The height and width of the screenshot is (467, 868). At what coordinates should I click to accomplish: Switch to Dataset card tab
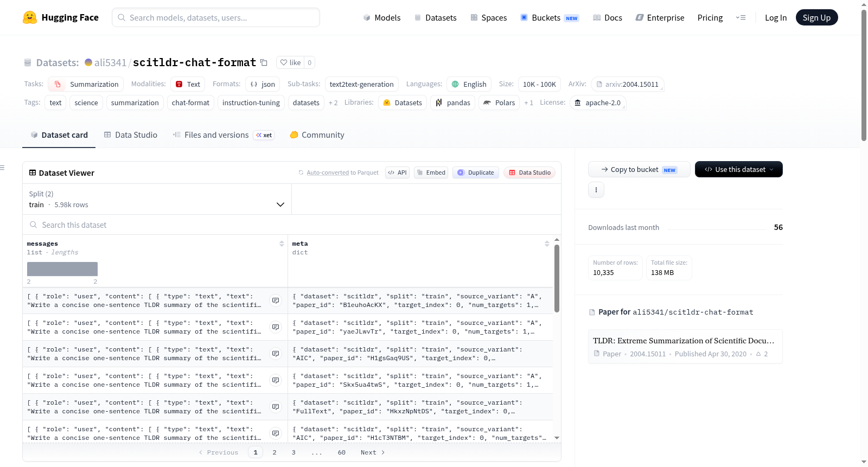pos(59,135)
